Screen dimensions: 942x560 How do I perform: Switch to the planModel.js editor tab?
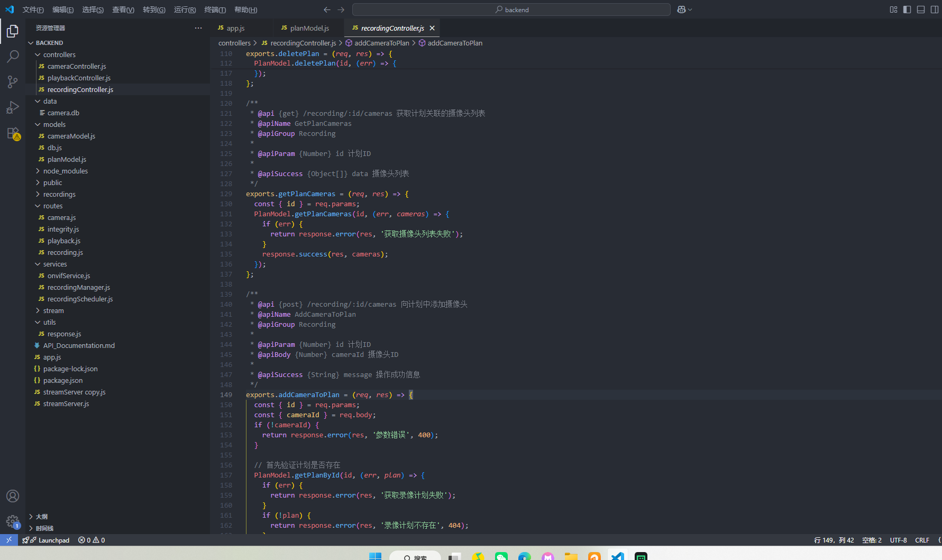(x=309, y=28)
